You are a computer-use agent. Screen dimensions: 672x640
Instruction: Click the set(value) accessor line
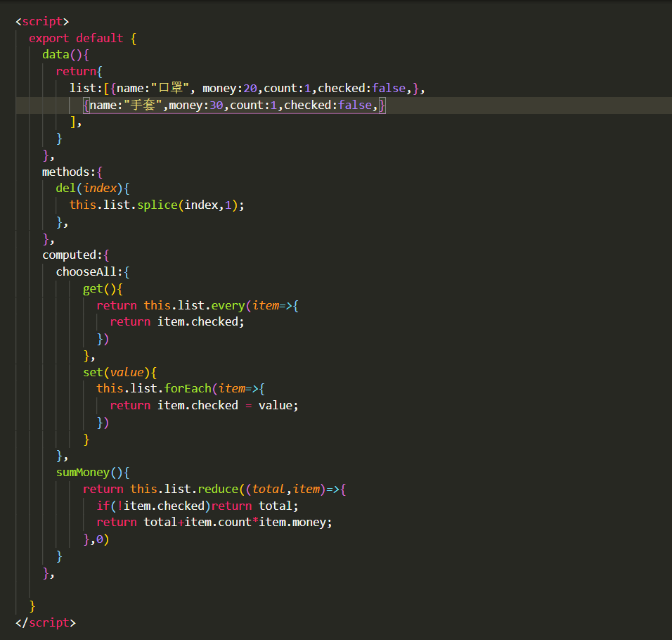(119, 372)
